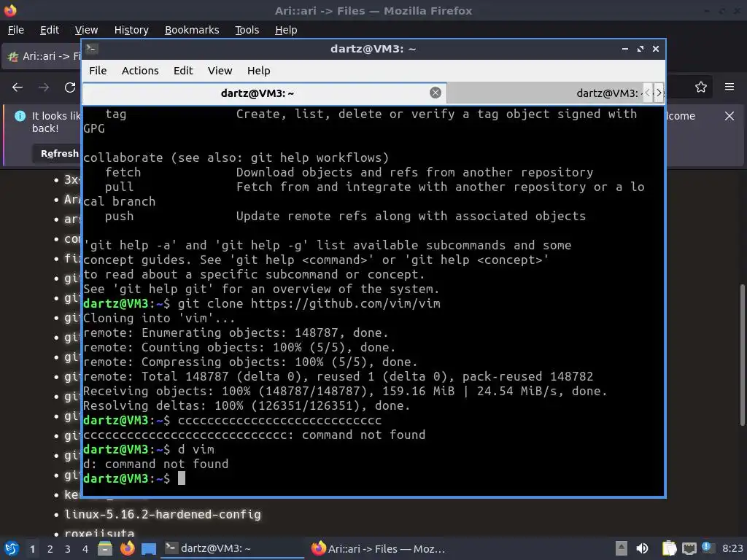Open the Firefox Bookmarks menu
The image size is (747, 560).
click(x=192, y=30)
